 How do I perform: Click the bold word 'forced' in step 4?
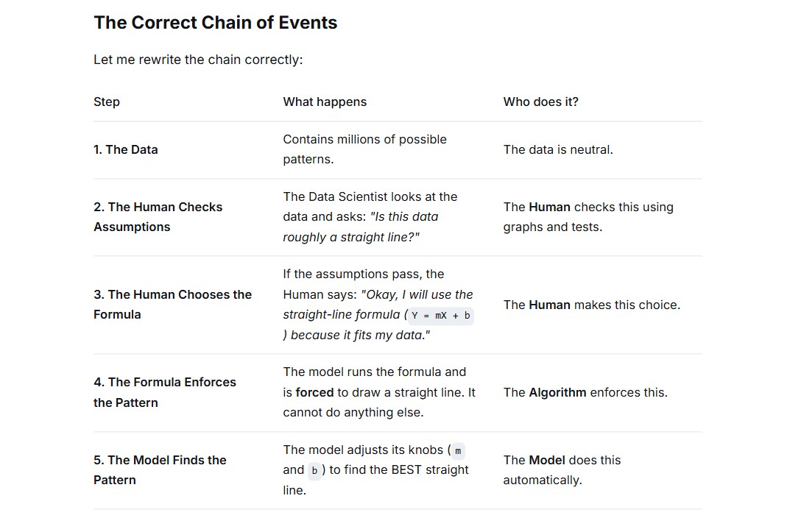click(314, 392)
